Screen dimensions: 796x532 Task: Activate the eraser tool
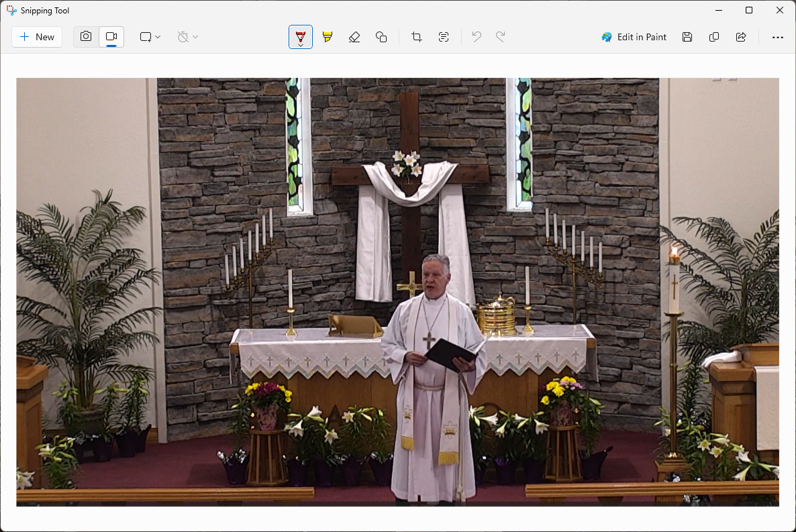pyautogui.click(x=354, y=37)
